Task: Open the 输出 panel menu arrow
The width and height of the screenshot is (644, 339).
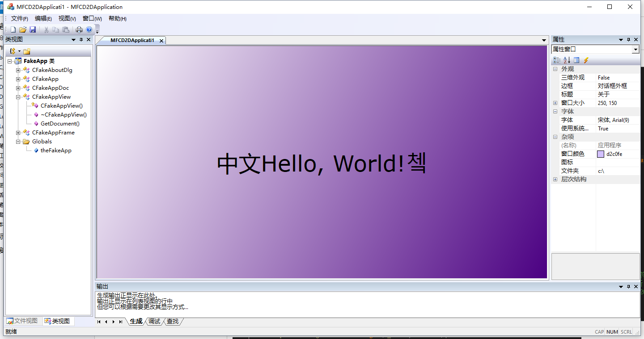Action: (x=621, y=286)
